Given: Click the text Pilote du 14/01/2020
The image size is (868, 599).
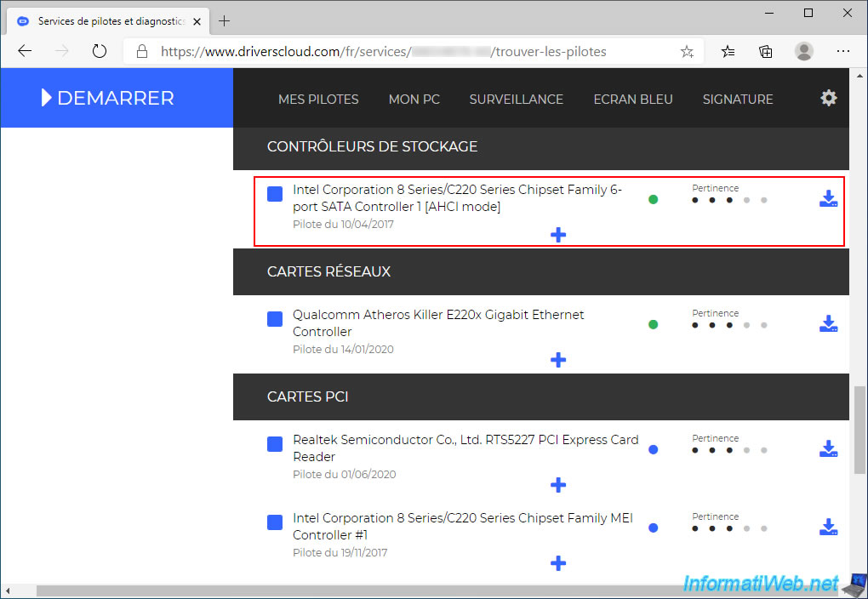Looking at the screenshot, I should pos(343,350).
